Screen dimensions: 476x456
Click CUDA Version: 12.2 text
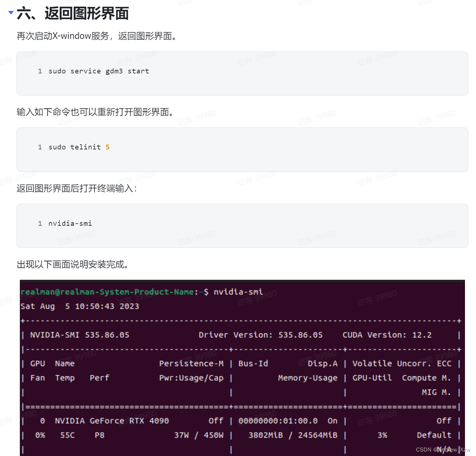[387, 335]
